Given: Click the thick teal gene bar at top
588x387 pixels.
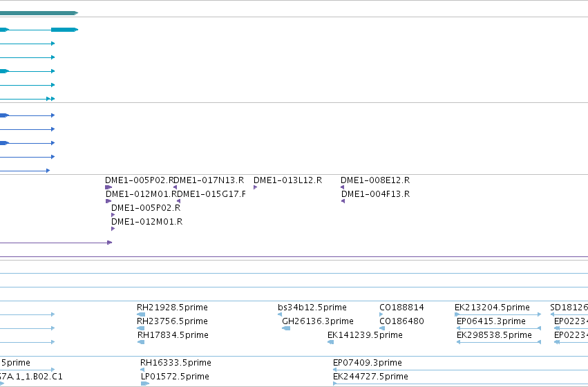Looking at the screenshot, I should tap(39, 13).
